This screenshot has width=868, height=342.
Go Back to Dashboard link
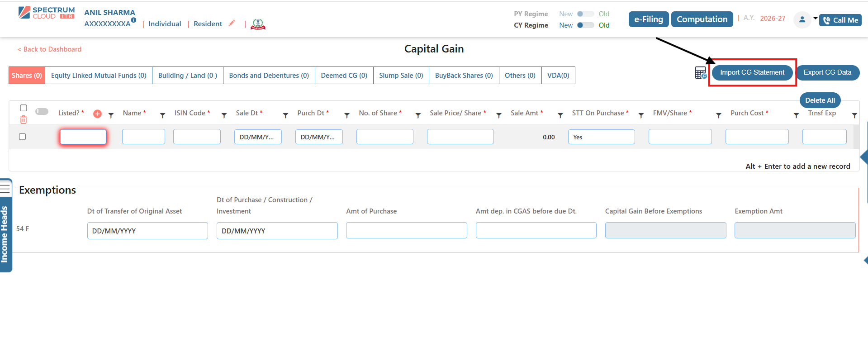point(50,49)
